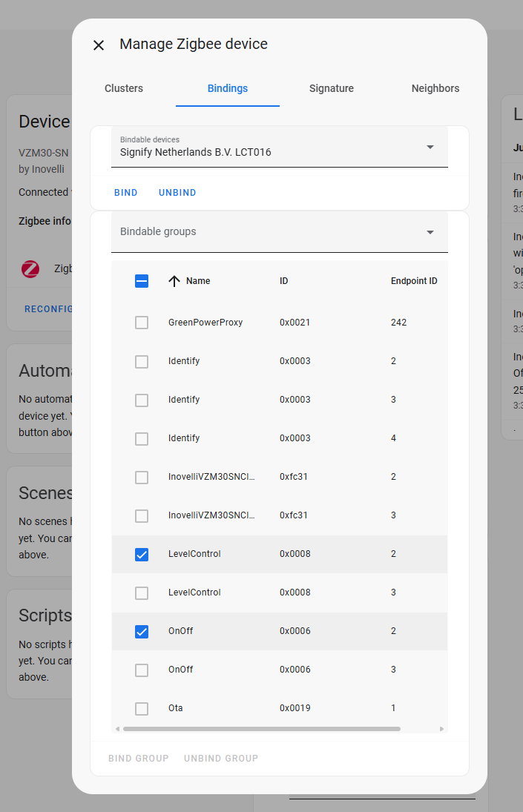Check the Ota row checkbox

(x=142, y=708)
